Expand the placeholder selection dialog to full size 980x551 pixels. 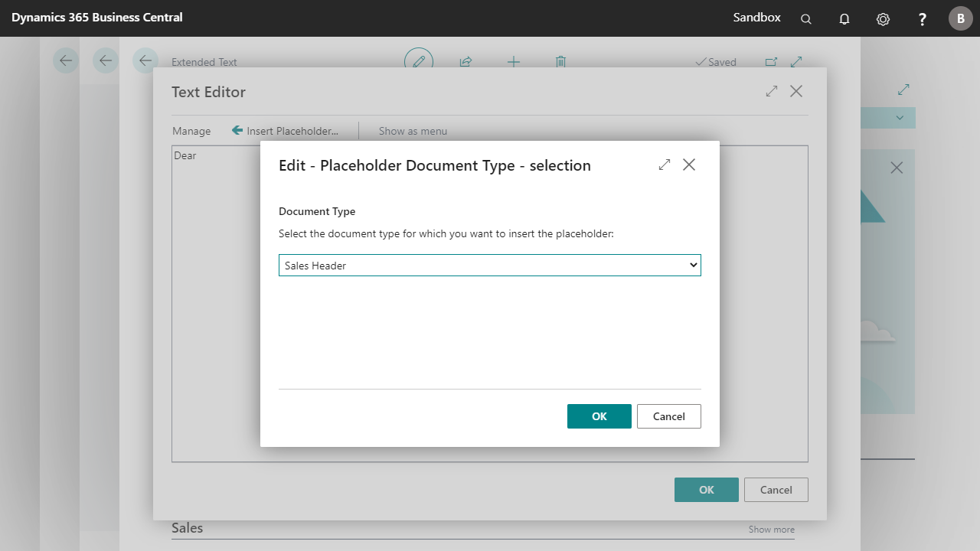tap(664, 165)
